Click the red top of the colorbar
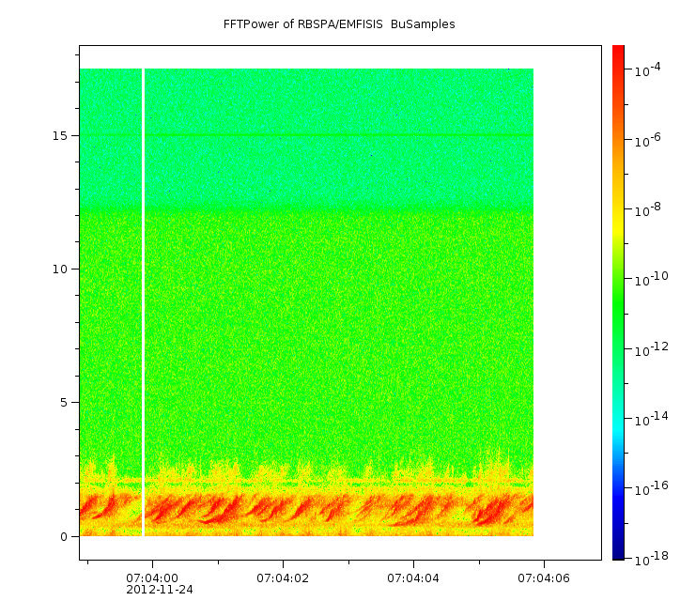The height and width of the screenshot is (616, 680). 618,52
